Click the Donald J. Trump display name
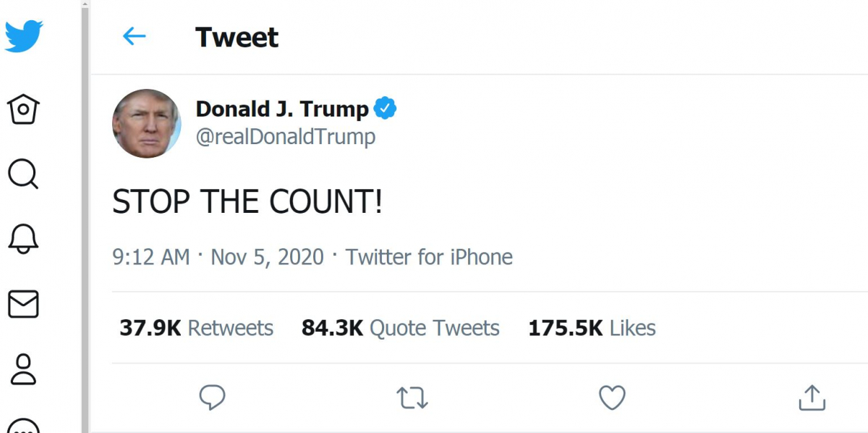 pos(282,109)
